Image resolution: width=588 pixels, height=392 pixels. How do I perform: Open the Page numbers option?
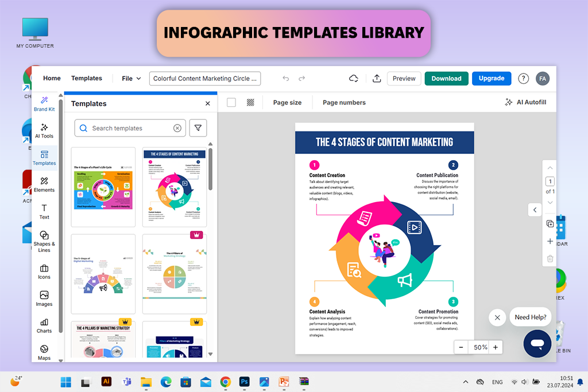point(345,102)
